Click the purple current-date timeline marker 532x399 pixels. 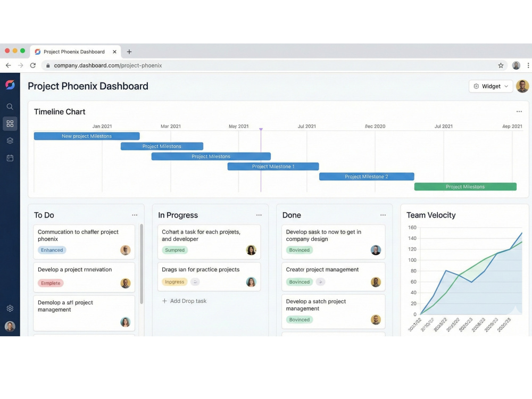[261, 129]
